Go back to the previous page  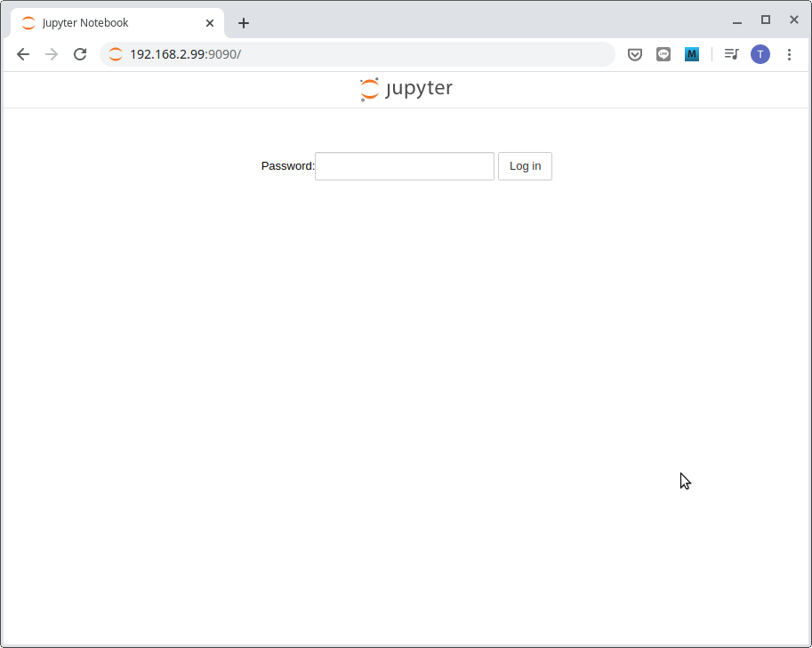(x=23, y=54)
